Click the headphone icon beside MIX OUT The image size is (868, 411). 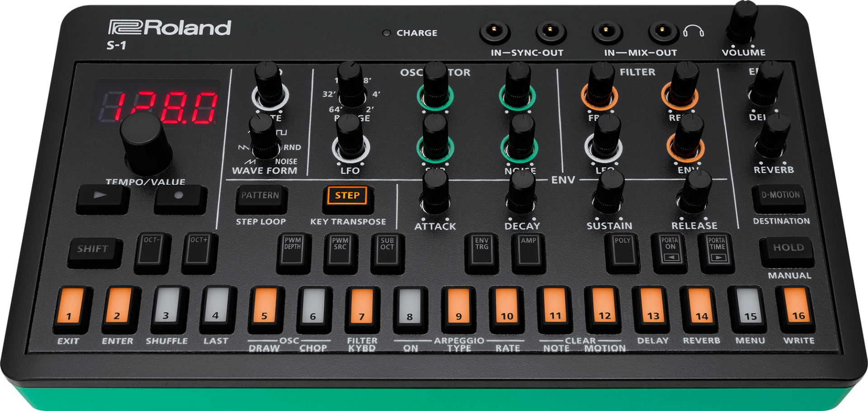(693, 31)
